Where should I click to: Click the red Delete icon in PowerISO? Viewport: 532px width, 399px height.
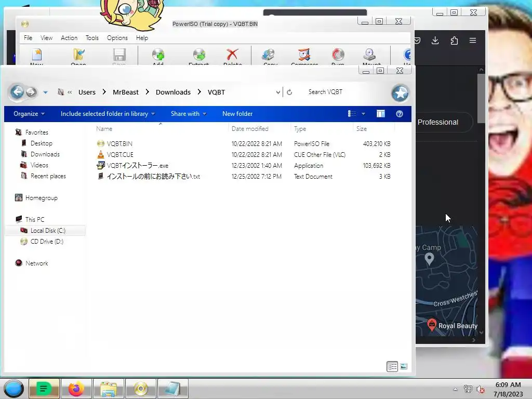pyautogui.click(x=232, y=55)
